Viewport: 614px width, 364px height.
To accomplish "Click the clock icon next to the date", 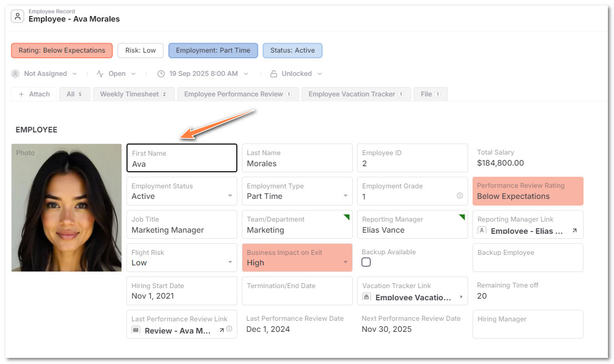I will [x=161, y=74].
